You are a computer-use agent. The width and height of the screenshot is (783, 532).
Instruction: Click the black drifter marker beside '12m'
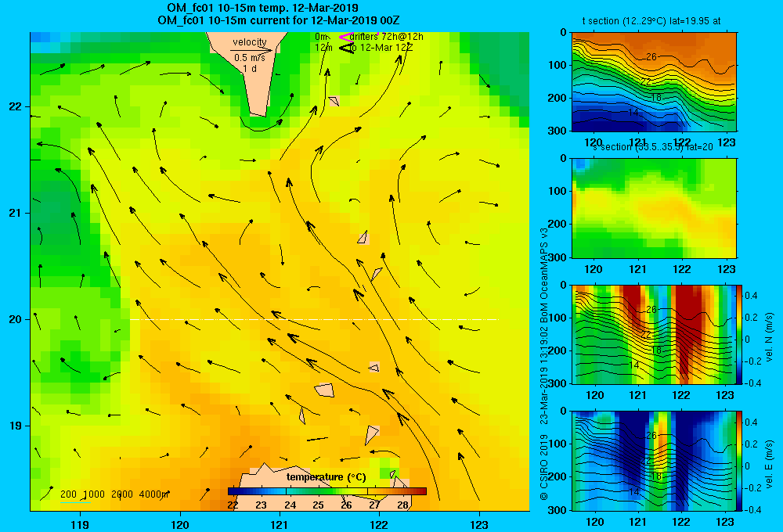pos(346,48)
